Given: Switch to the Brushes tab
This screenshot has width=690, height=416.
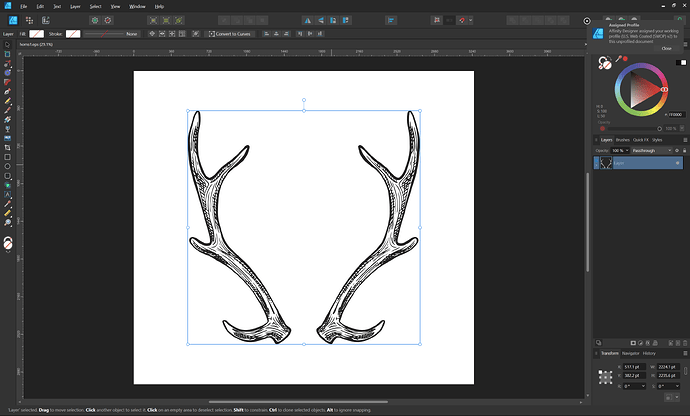Looking at the screenshot, I should point(622,140).
